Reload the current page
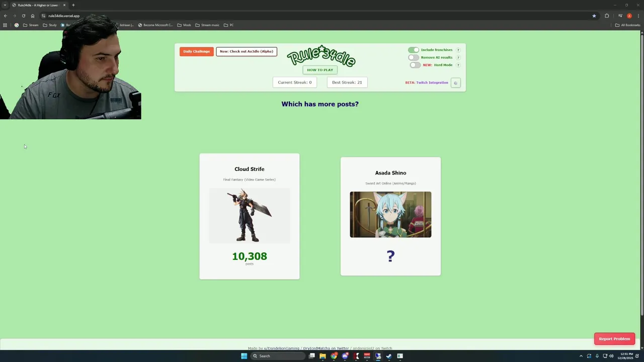 click(x=23, y=16)
